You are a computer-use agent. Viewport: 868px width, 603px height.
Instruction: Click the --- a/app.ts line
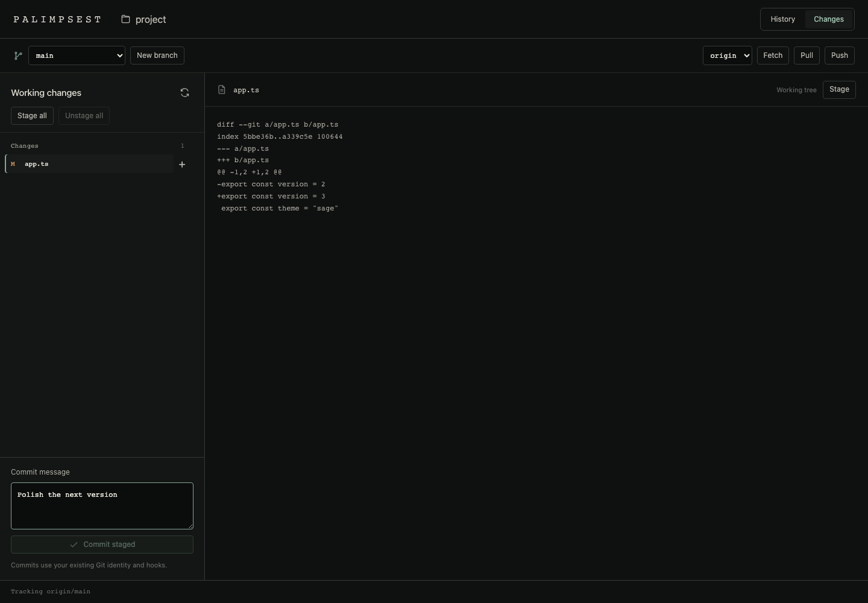pyautogui.click(x=243, y=148)
